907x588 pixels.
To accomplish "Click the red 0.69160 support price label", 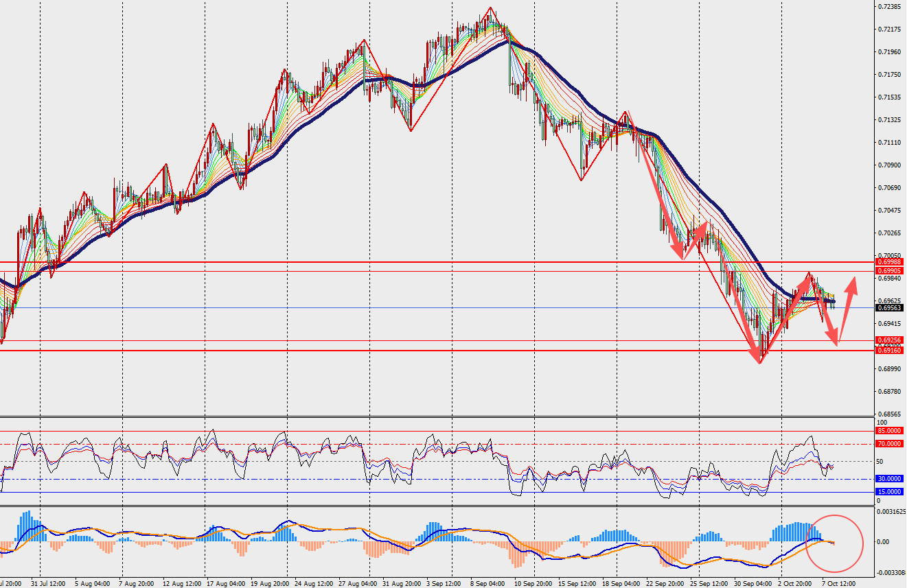I will click(x=891, y=351).
